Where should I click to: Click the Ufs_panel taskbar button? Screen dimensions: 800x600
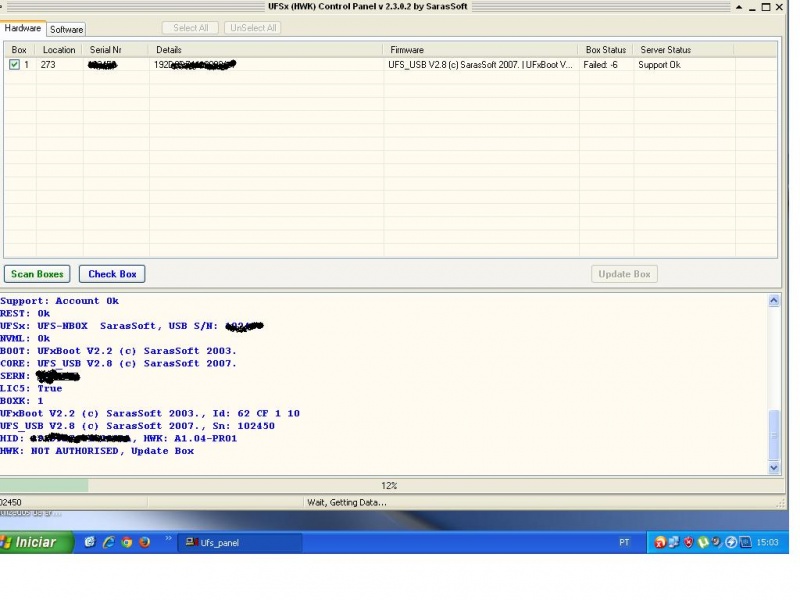pos(240,543)
